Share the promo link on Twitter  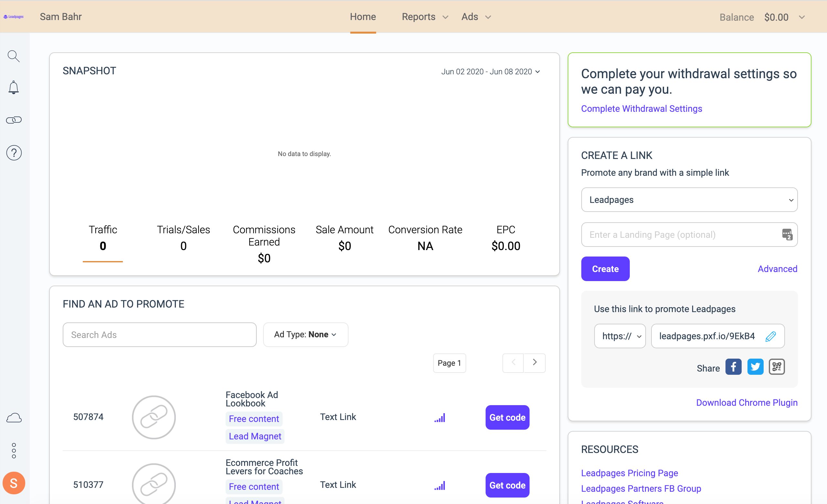756,367
